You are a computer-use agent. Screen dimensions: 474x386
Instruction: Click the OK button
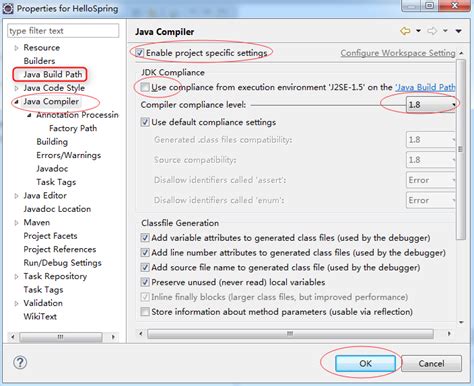tap(365, 363)
